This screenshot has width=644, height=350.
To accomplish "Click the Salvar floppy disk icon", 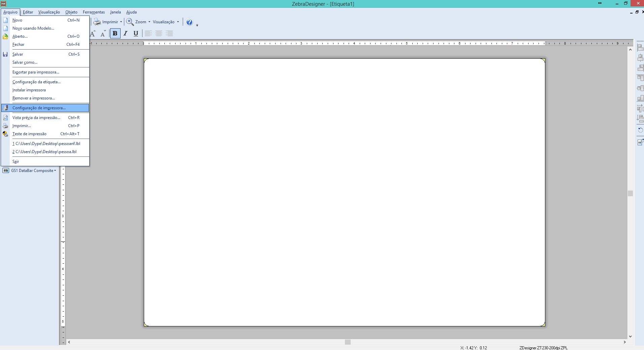I will [x=5, y=54].
